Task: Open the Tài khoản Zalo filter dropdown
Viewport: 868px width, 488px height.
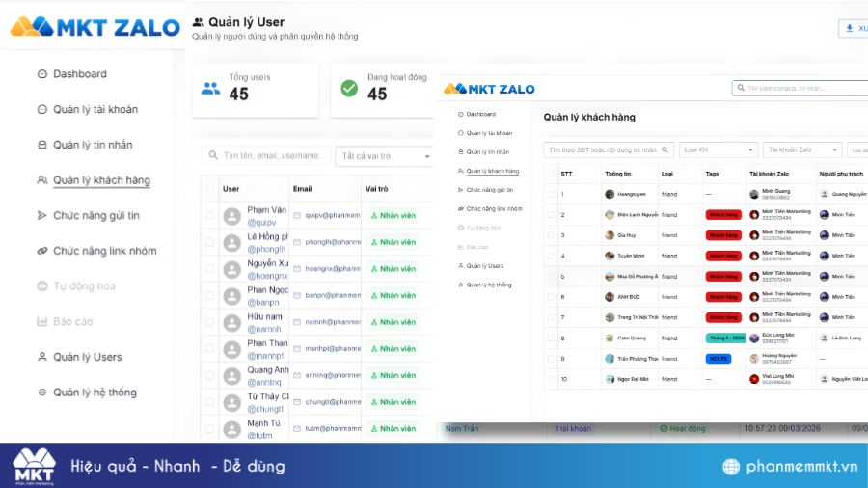Action: [x=800, y=150]
